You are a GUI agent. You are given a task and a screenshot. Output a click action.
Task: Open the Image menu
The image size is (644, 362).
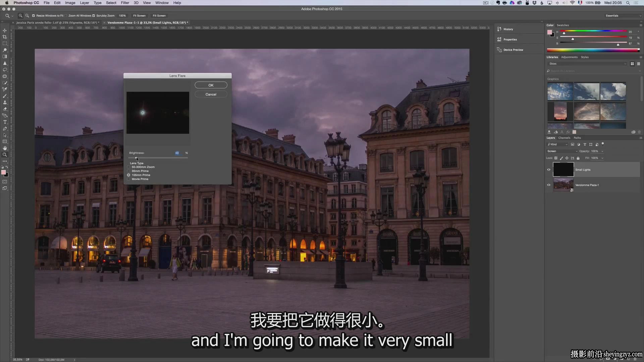[x=70, y=3]
